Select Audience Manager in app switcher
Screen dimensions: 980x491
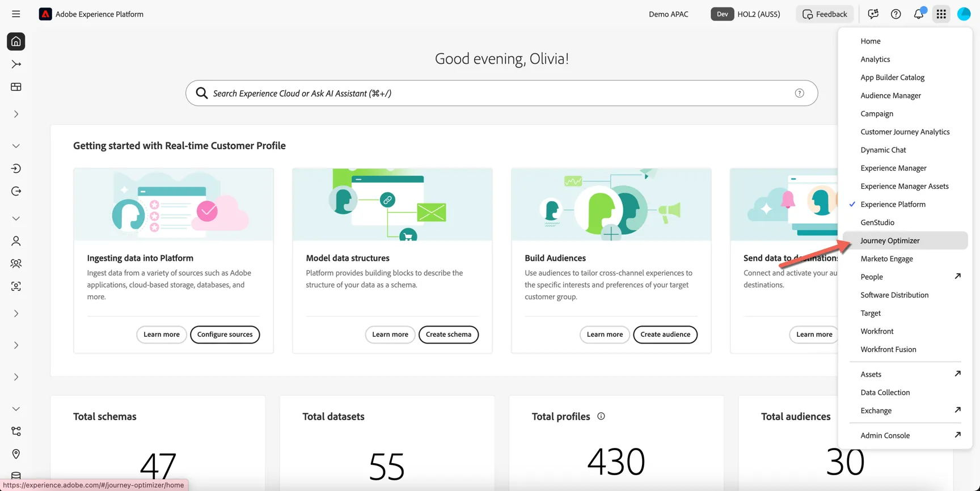(905, 95)
